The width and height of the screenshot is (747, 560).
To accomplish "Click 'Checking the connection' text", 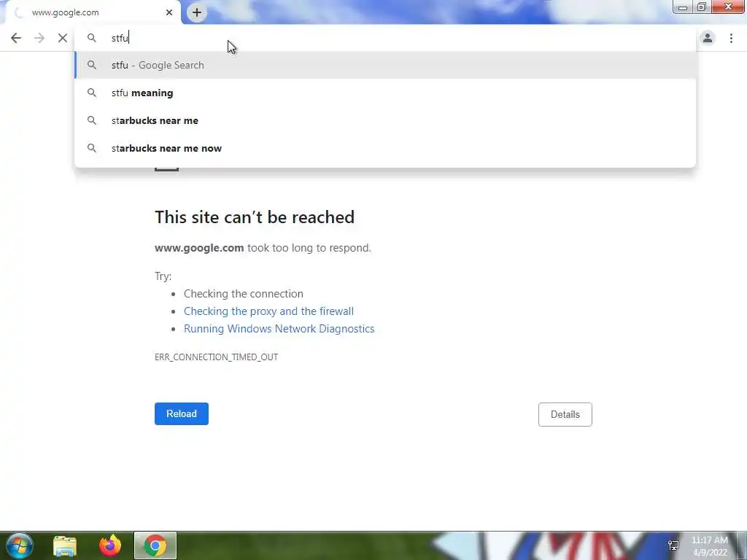I will [244, 294].
